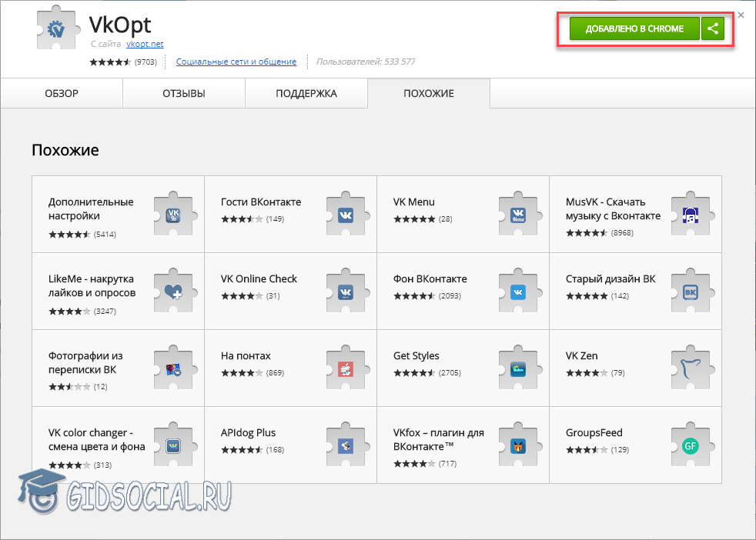756x540 pixels.
Task: Click the share icon button
Action: point(713,29)
